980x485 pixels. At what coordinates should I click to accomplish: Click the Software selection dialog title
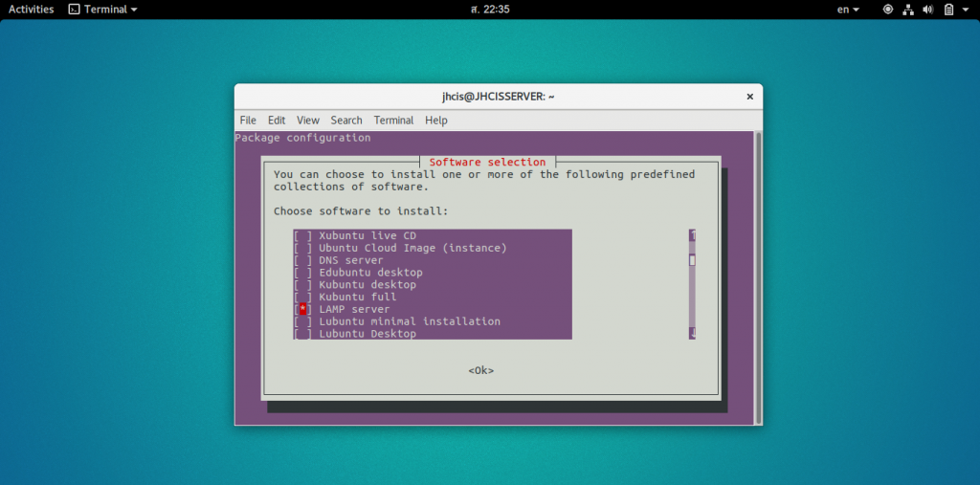487,162
